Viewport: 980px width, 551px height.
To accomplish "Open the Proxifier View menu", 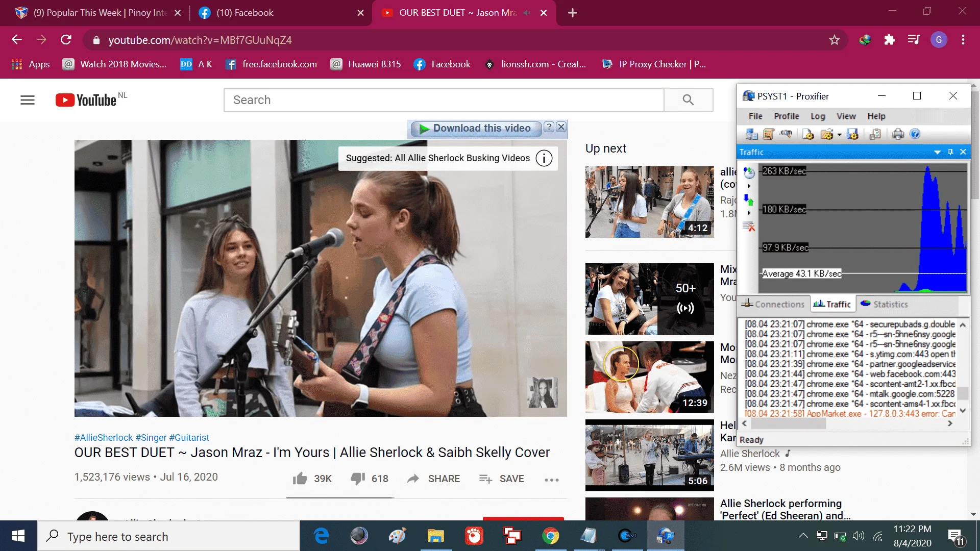I will 846,116.
